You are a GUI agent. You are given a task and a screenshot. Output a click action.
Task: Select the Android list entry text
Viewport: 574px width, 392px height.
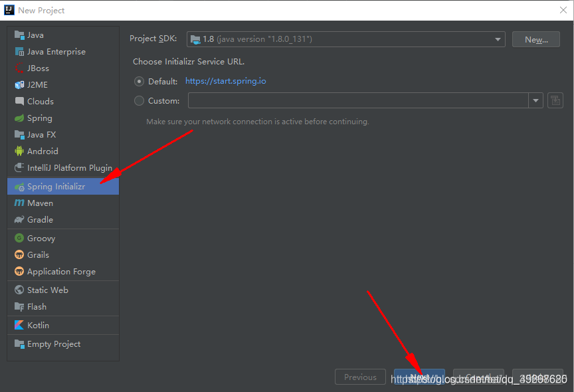[43, 151]
